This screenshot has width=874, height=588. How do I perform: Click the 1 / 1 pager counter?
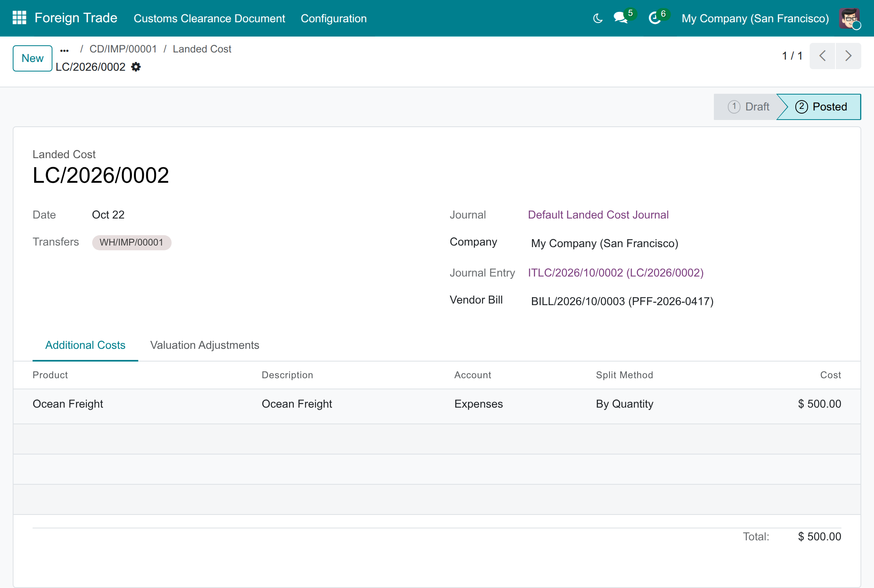click(792, 56)
